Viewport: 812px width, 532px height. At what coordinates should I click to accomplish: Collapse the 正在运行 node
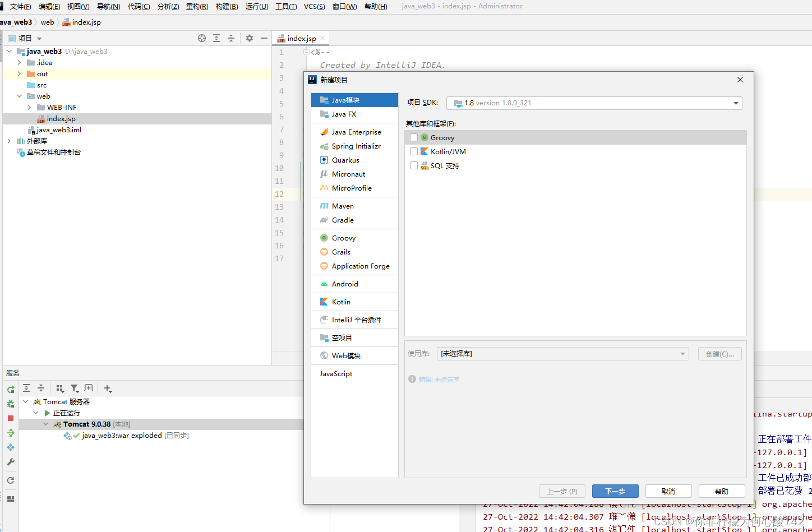click(x=36, y=413)
